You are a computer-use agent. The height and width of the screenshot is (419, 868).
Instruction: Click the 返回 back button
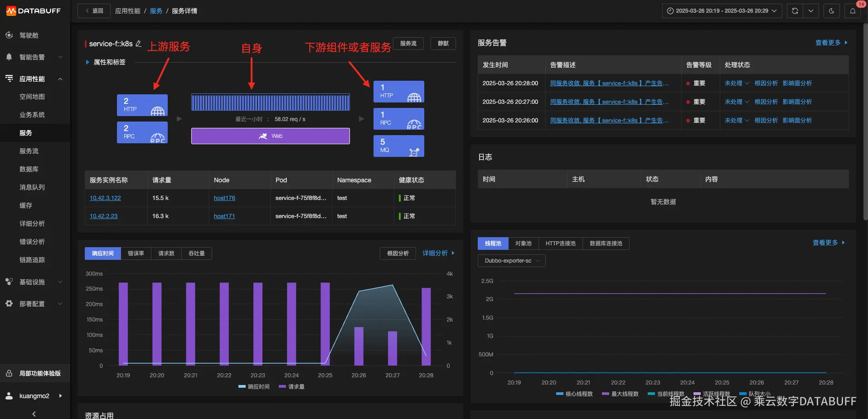coord(94,11)
